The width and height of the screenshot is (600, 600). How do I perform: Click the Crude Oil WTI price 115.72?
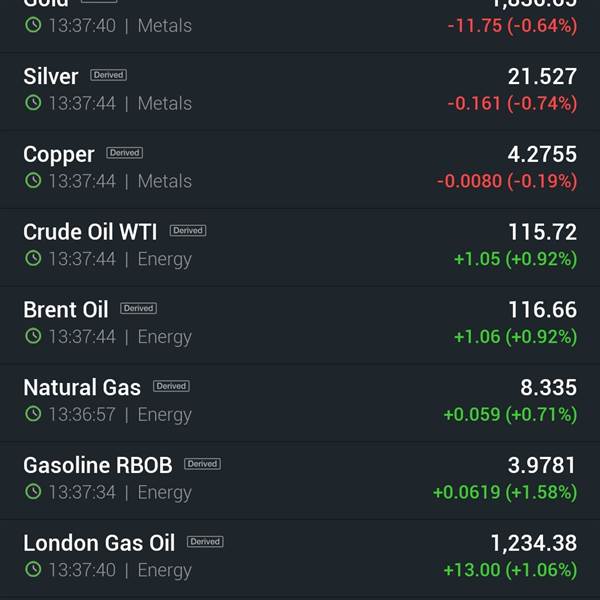[542, 232]
